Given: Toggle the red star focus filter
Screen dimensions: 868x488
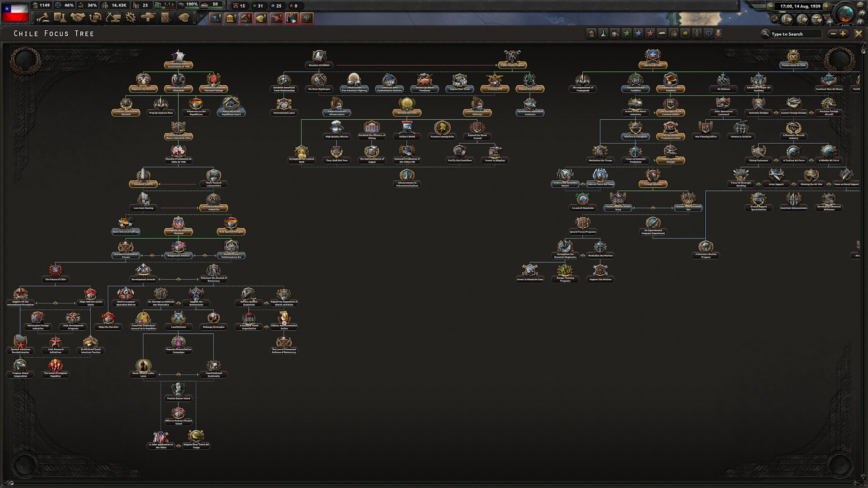Looking at the screenshot, I should [x=650, y=33].
